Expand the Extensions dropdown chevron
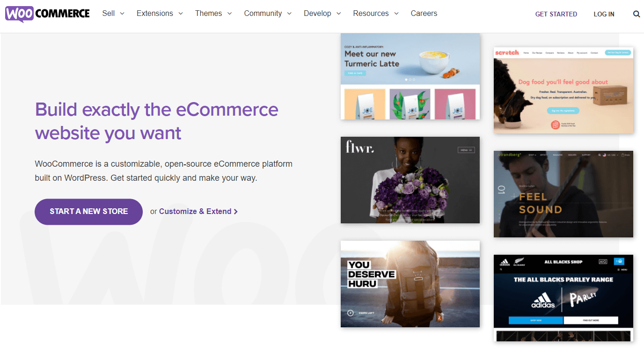 (181, 14)
